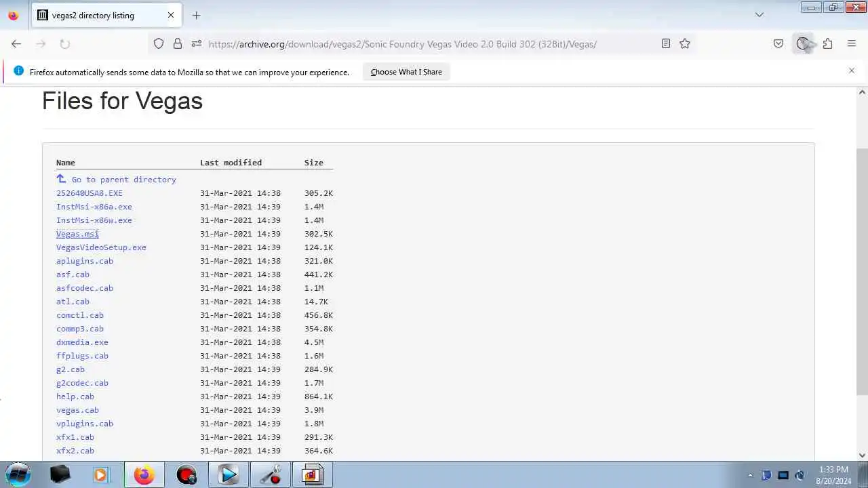Open comctl.cab link
Screen dimensions: 868x488
click(80, 315)
